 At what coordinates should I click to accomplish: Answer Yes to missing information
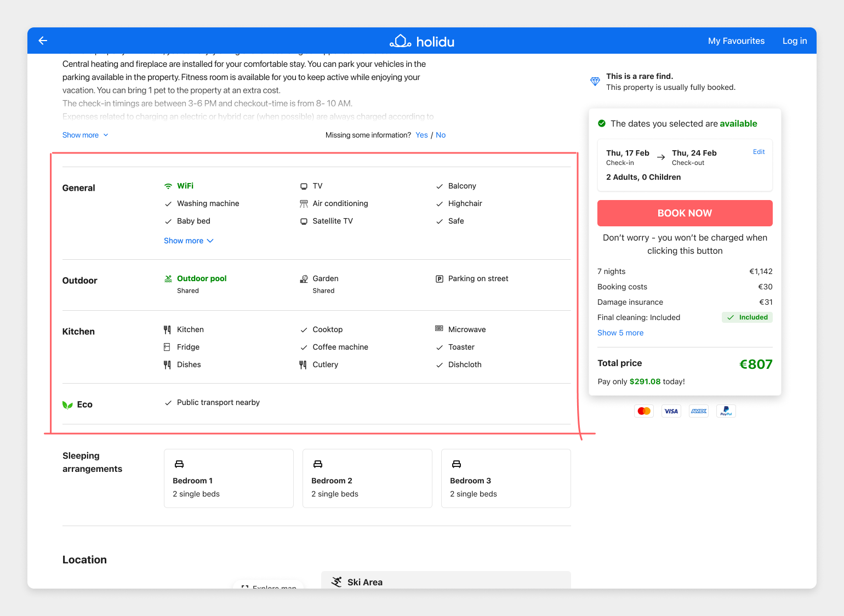421,135
